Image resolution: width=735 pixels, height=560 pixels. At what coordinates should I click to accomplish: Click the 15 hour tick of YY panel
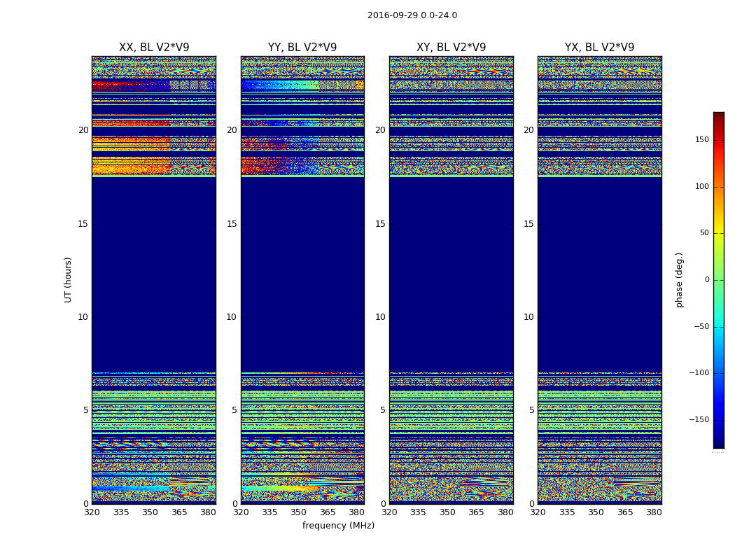pyautogui.click(x=231, y=224)
